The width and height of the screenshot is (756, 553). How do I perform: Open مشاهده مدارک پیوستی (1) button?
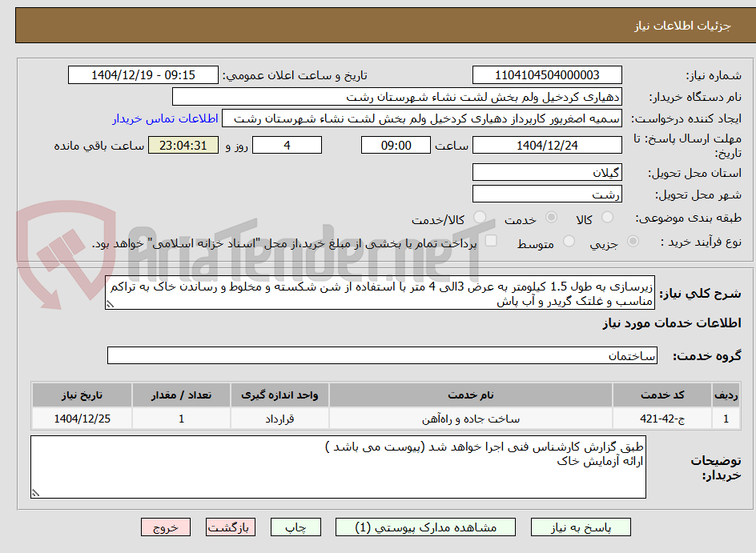(x=425, y=527)
